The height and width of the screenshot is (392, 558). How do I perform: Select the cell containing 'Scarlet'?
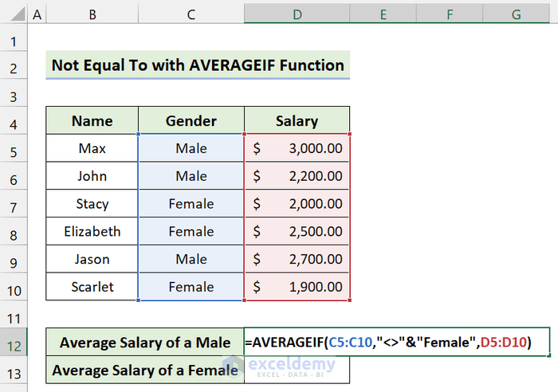(92, 287)
